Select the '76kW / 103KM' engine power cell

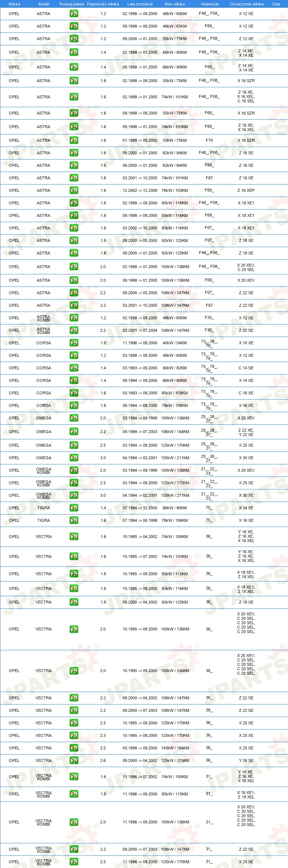click(x=175, y=190)
